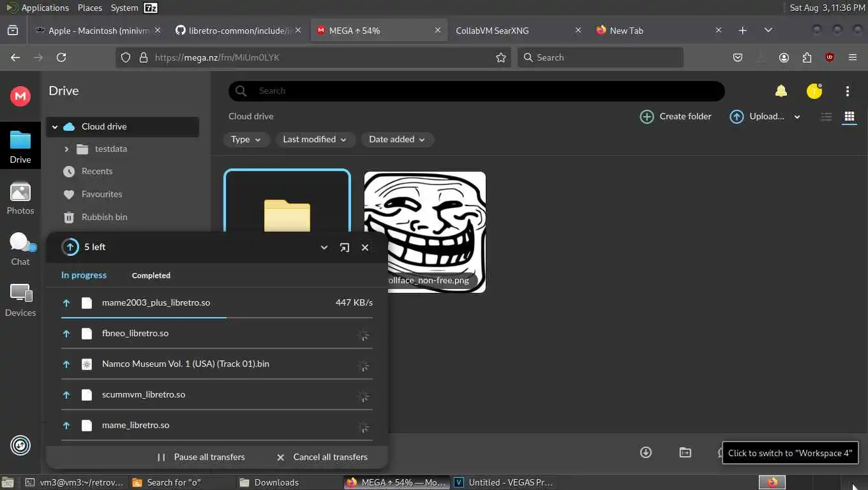Open the Firefox extensions puzzle icon
Screen dimensions: 868x490
tap(807, 57)
